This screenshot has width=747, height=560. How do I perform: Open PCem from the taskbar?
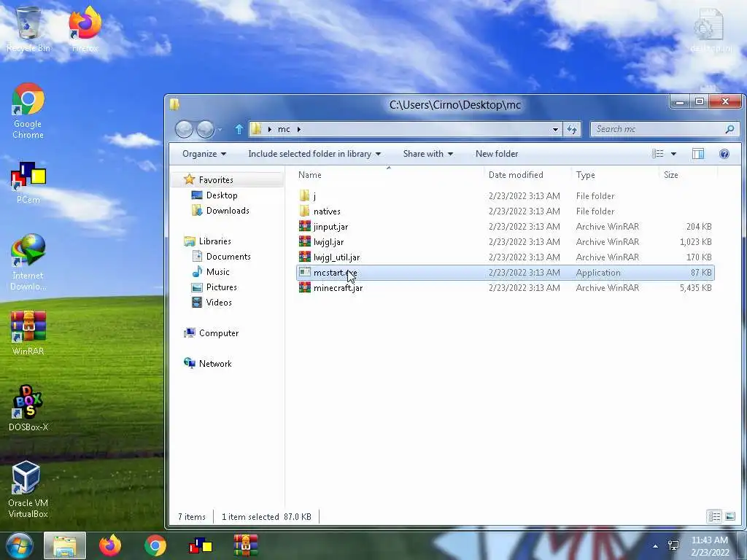201,545
